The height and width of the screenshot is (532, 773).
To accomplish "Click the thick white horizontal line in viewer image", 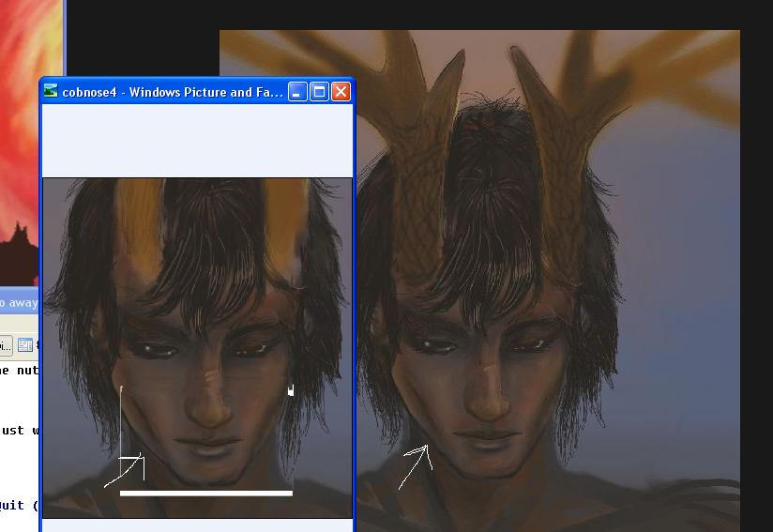I will [206, 493].
